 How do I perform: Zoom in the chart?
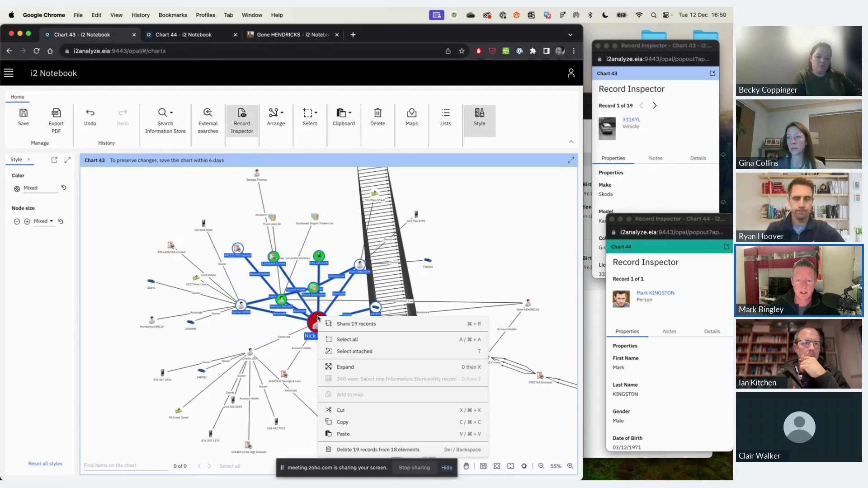point(570,466)
